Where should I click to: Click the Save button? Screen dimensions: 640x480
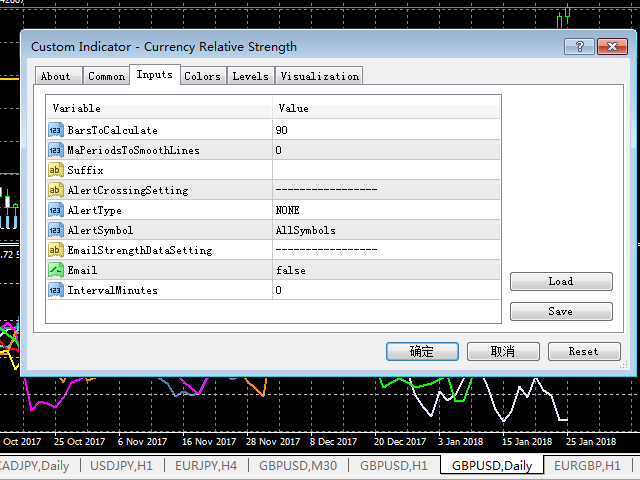pyautogui.click(x=561, y=311)
